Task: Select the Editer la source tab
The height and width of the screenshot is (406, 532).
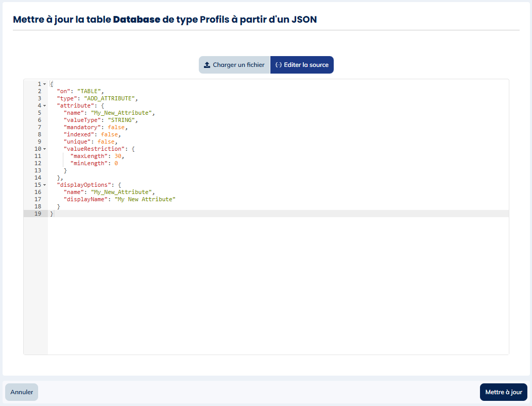Action: (x=302, y=65)
